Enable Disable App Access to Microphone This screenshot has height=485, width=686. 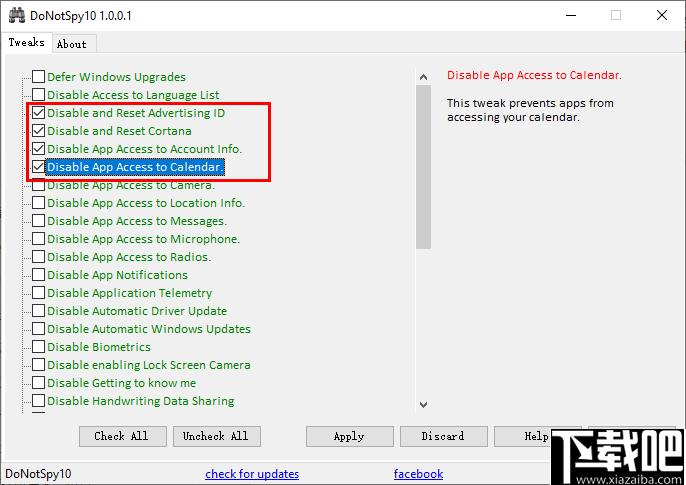click(x=38, y=238)
